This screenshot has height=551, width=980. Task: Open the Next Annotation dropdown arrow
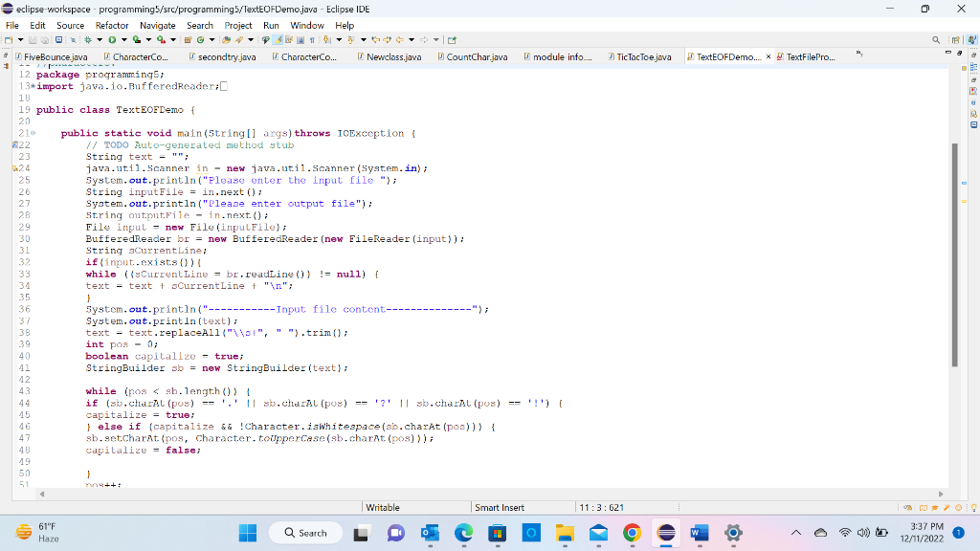[x=339, y=40]
